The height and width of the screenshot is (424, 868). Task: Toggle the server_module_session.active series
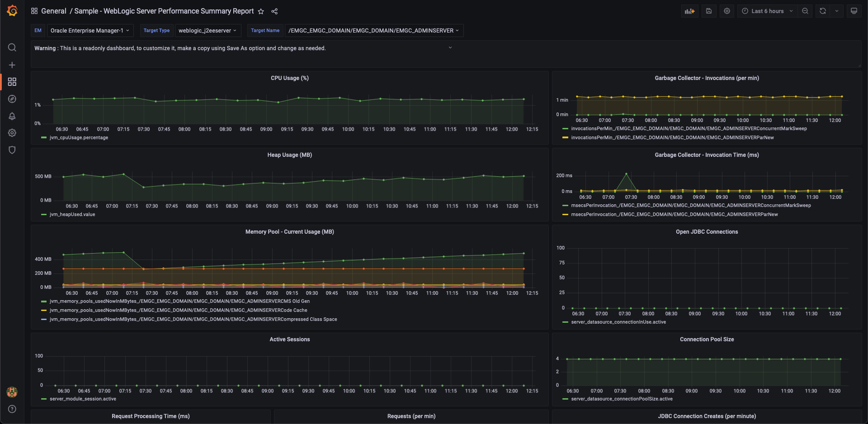(82, 399)
